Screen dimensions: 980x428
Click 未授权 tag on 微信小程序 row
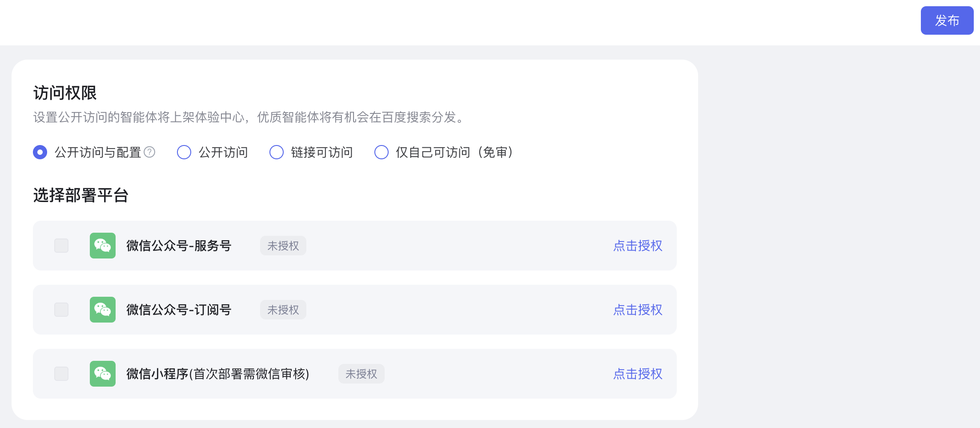point(361,374)
